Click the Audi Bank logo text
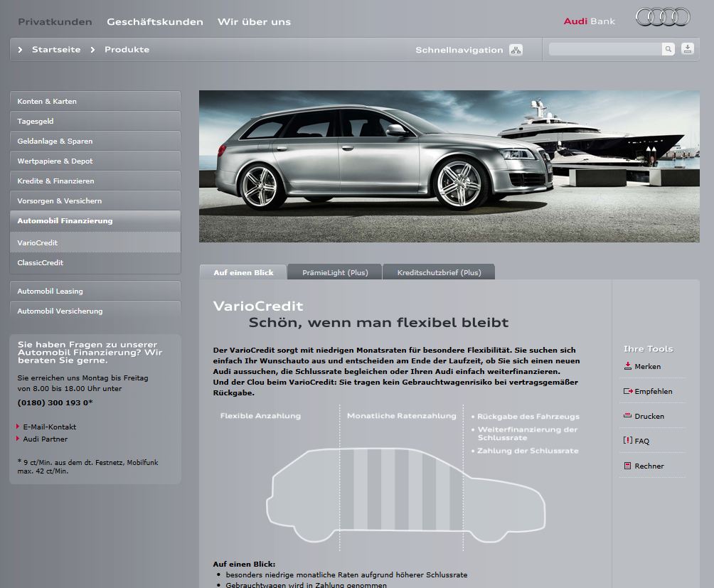Viewport: 714px width, 588px height. point(590,21)
